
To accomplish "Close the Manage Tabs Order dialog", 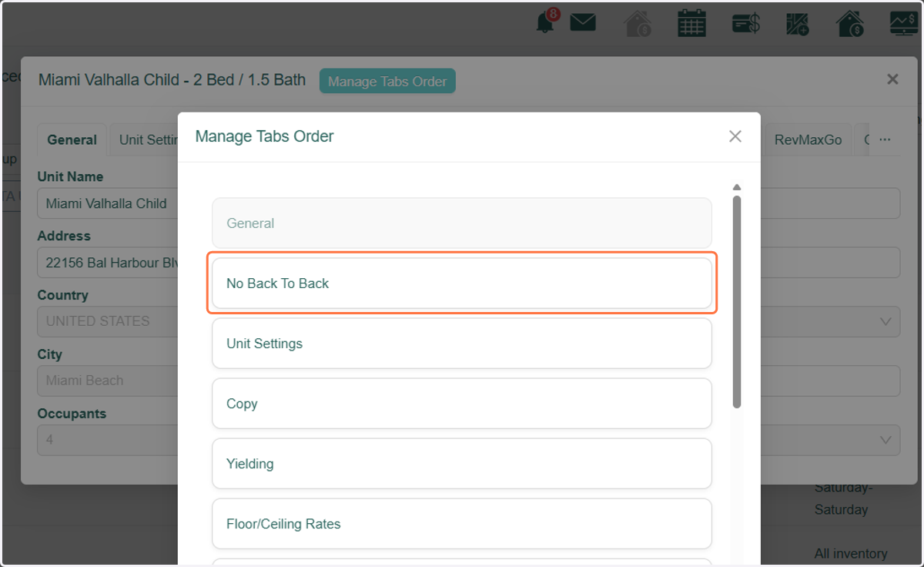I will (735, 136).
